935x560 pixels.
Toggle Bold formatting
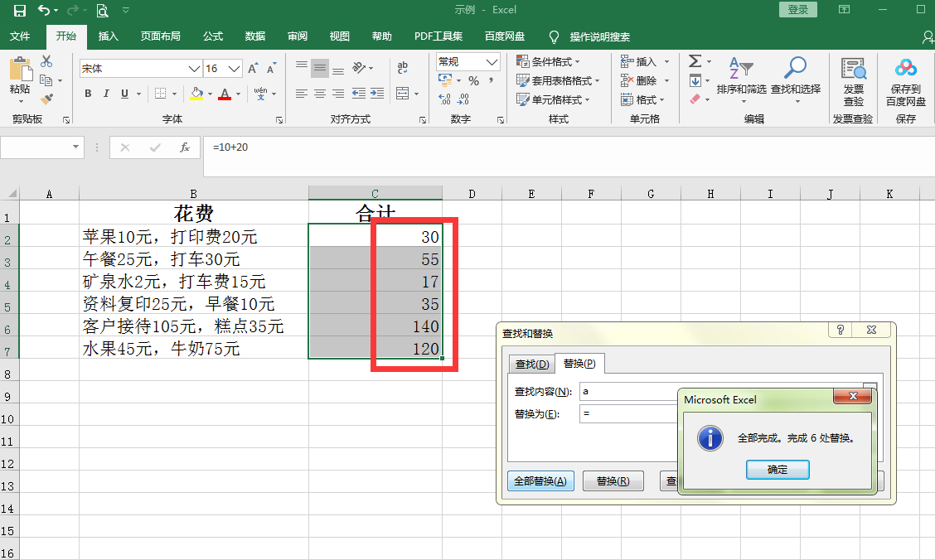tap(88, 94)
